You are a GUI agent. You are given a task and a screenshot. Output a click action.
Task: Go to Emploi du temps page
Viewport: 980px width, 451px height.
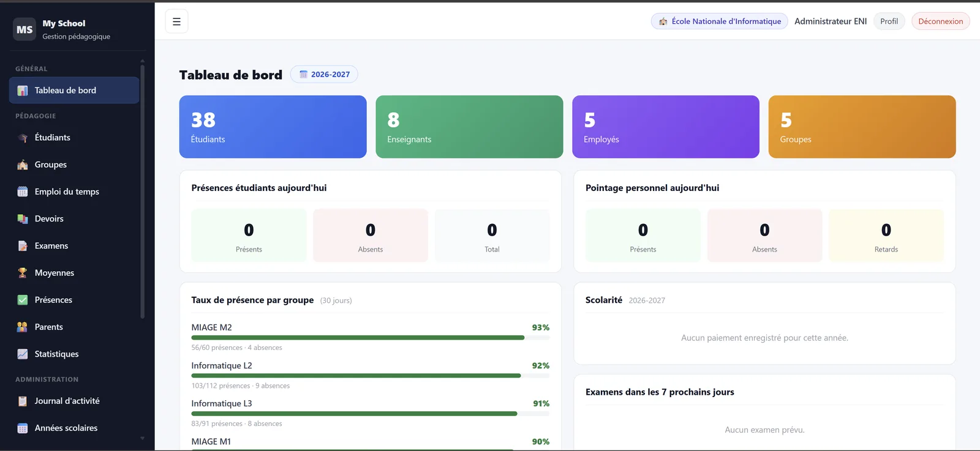click(74, 192)
